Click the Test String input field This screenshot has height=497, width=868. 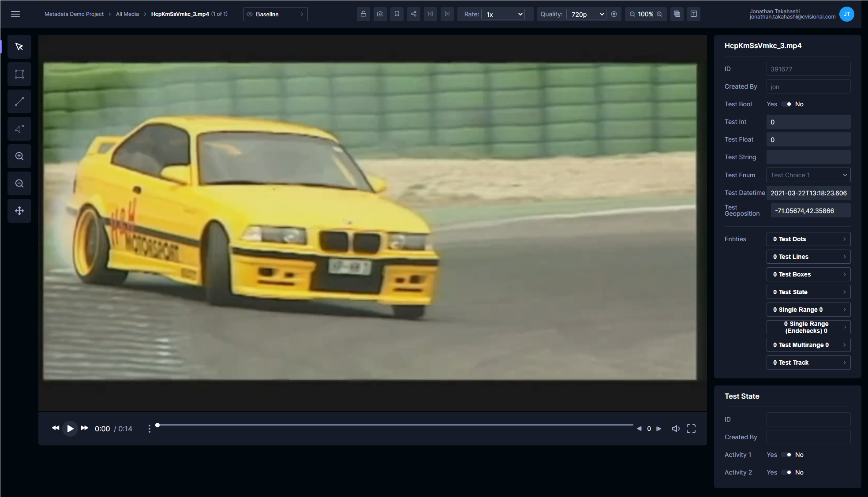tap(808, 157)
